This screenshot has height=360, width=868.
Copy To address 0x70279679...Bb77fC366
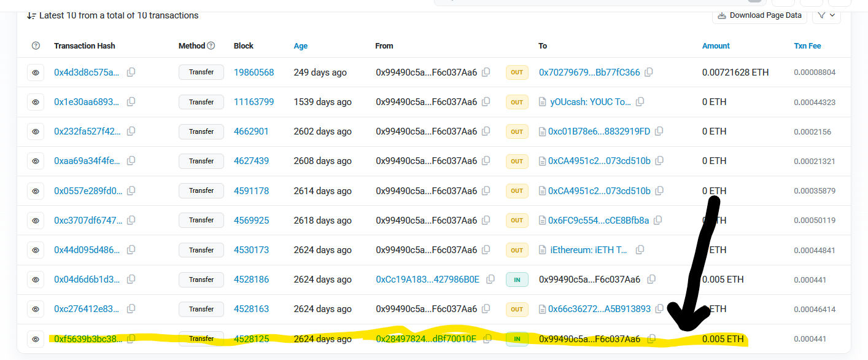[649, 72]
